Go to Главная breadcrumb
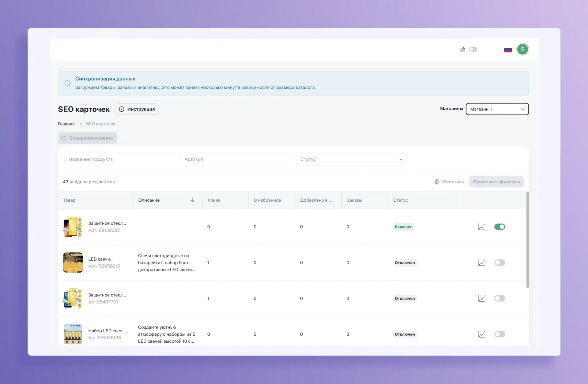The width and height of the screenshot is (588, 384). pos(66,124)
